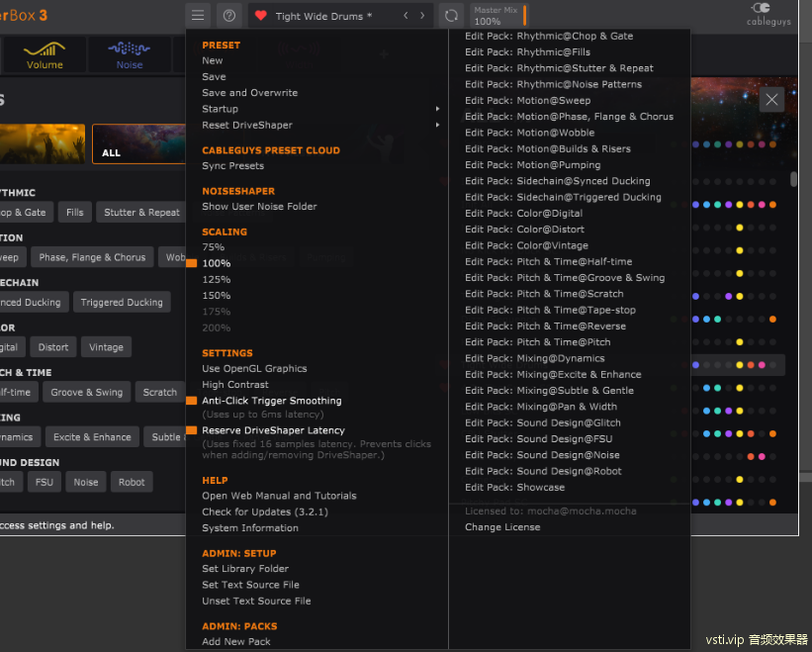Filter by Phase, Flange & Chorus tag

tap(92, 257)
